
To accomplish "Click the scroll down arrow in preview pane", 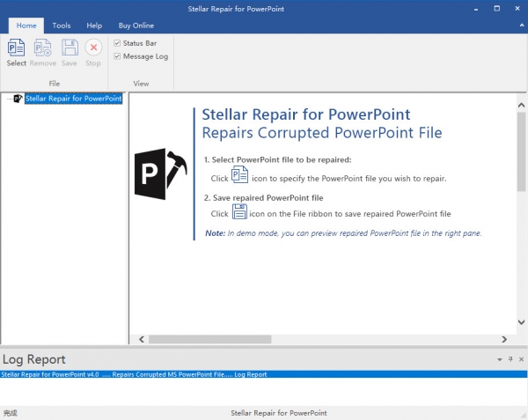I will 521,322.
